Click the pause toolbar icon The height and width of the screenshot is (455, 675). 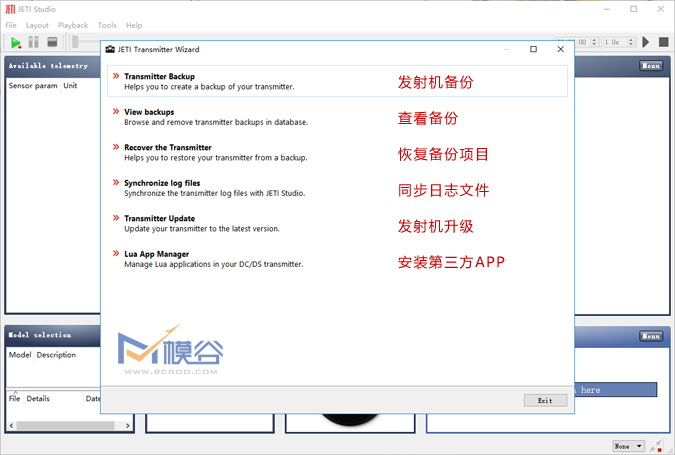pos(34,42)
